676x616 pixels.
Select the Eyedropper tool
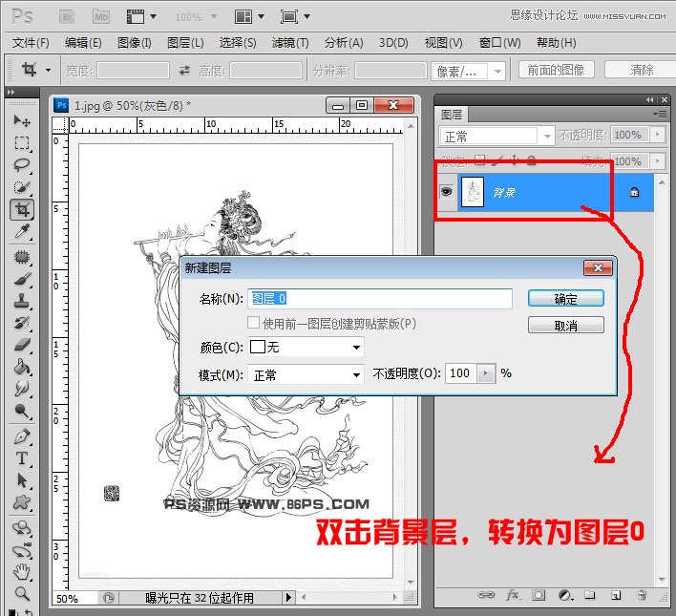click(x=22, y=232)
